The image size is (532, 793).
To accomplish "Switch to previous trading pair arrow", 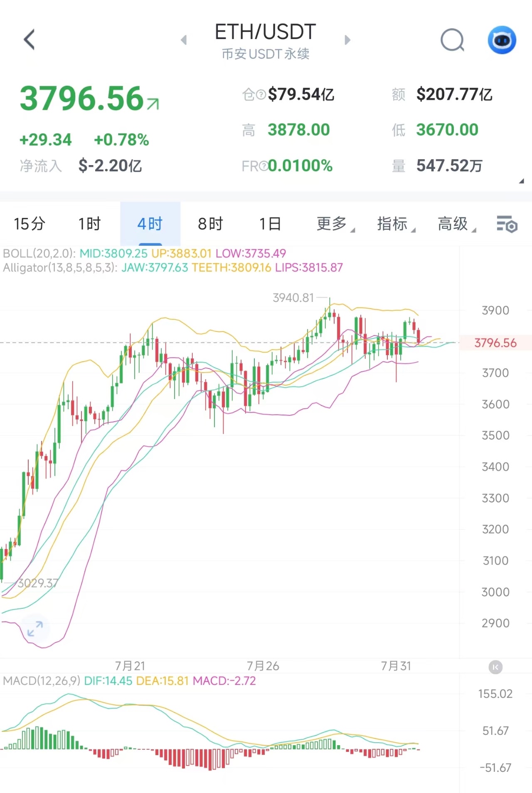I will tap(184, 40).
